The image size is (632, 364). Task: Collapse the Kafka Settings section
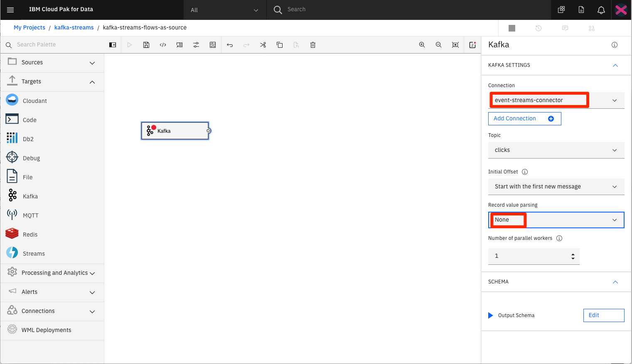pyautogui.click(x=615, y=66)
